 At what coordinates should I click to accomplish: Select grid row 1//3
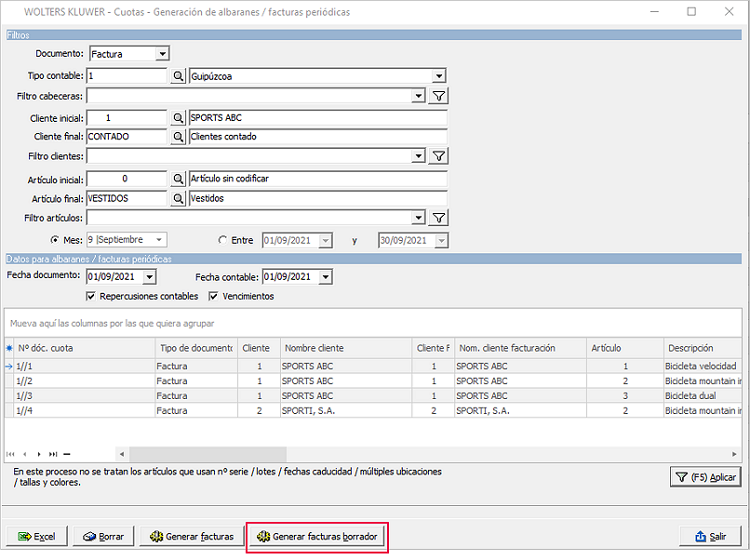point(373,396)
